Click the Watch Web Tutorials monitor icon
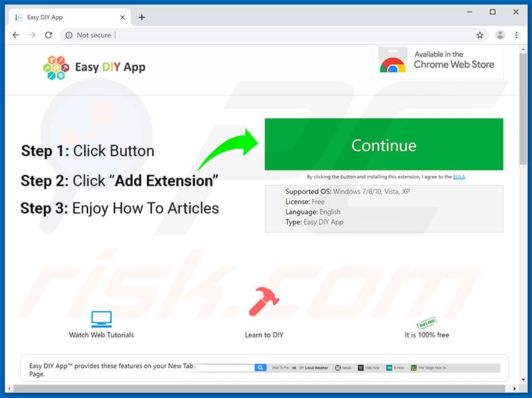Image resolution: width=532 pixels, height=398 pixels. point(102,319)
